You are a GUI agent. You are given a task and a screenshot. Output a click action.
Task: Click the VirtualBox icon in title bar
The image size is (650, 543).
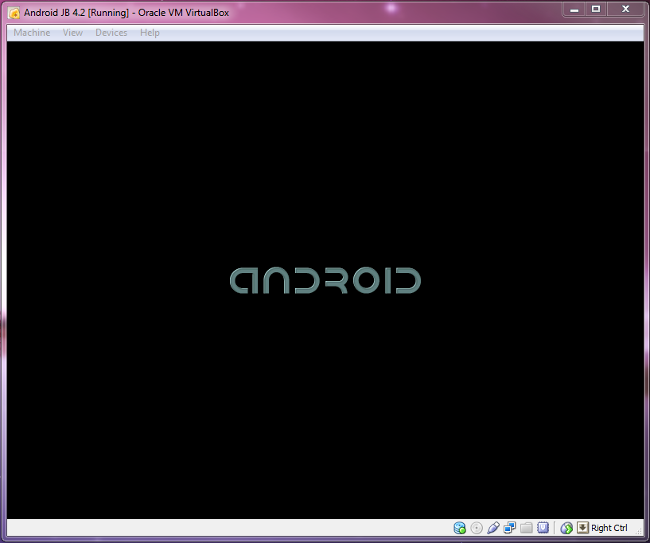(14, 13)
